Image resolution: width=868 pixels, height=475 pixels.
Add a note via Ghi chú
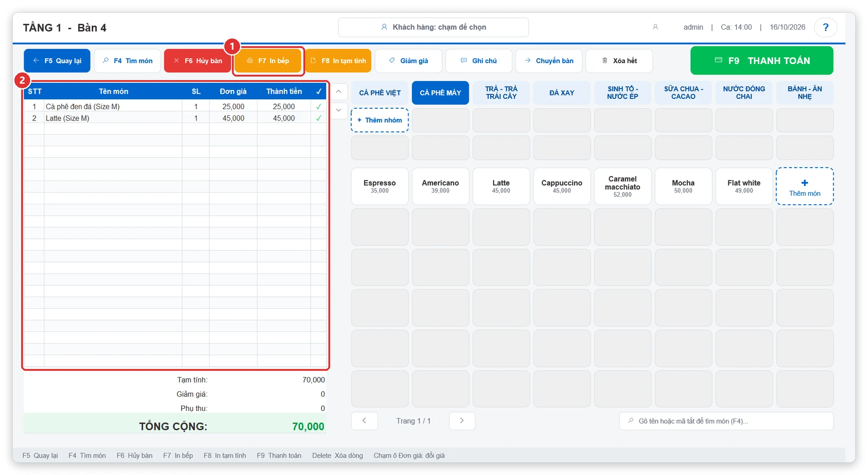click(479, 61)
